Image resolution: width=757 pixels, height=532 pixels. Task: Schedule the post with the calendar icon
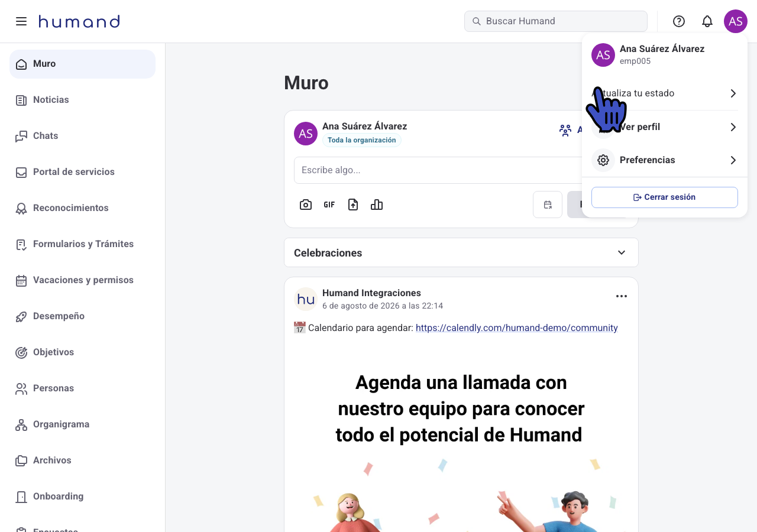(x=548, y=205)
